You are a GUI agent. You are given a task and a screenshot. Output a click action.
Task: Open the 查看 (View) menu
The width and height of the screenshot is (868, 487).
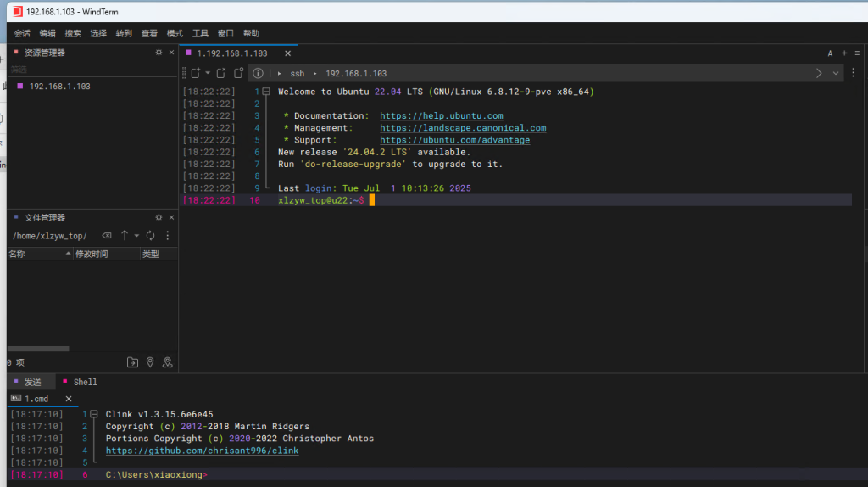(149, 33)
